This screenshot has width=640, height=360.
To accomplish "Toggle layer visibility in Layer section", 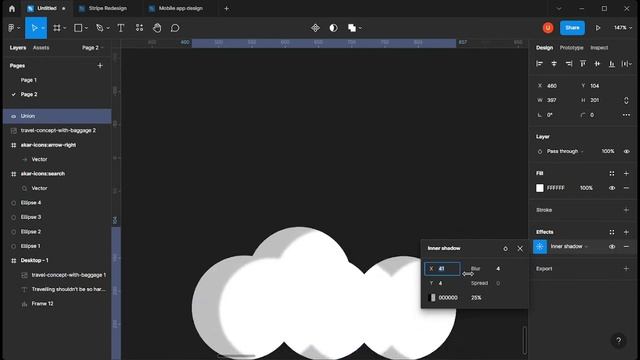I will pyautogui.click(x=626, y=151).
